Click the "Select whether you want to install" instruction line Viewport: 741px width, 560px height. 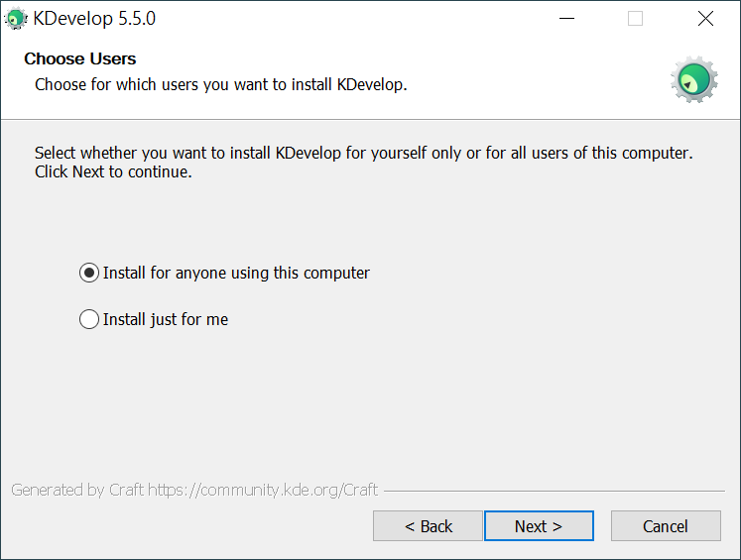click(363, 154)
